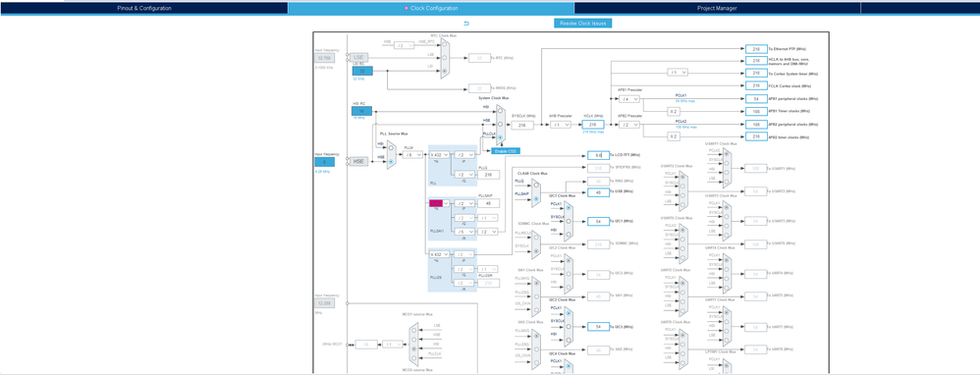Image resolution: width=980 pixels, height=375 pixels.
Task: Select LSE in the RTC Clock Mux
Action: tap(445, 58)
